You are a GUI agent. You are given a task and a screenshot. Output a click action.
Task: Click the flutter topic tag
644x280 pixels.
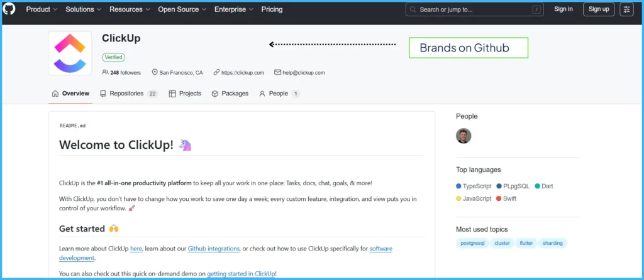pos(526,243)
